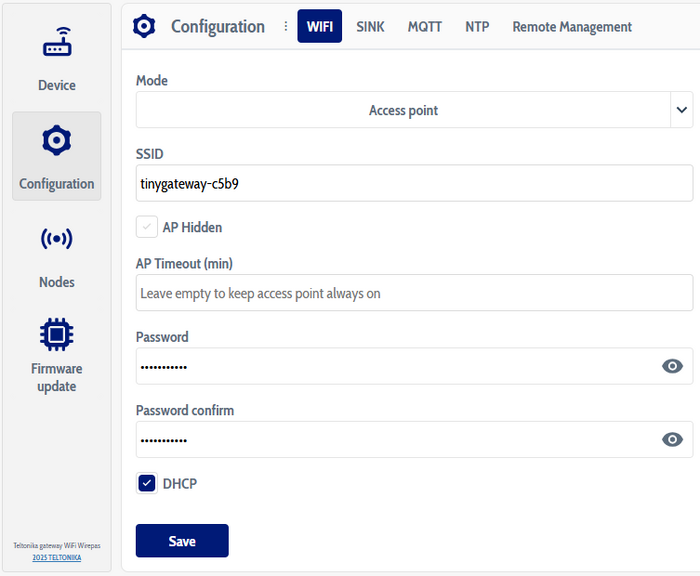Switch to the SINK tab

[x=370, y=27]
